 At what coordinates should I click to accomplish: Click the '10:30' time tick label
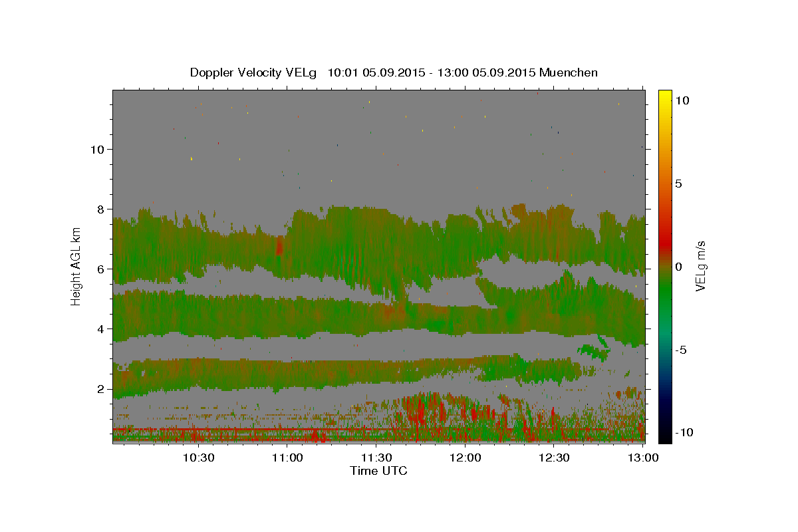[x=198, y=458]
